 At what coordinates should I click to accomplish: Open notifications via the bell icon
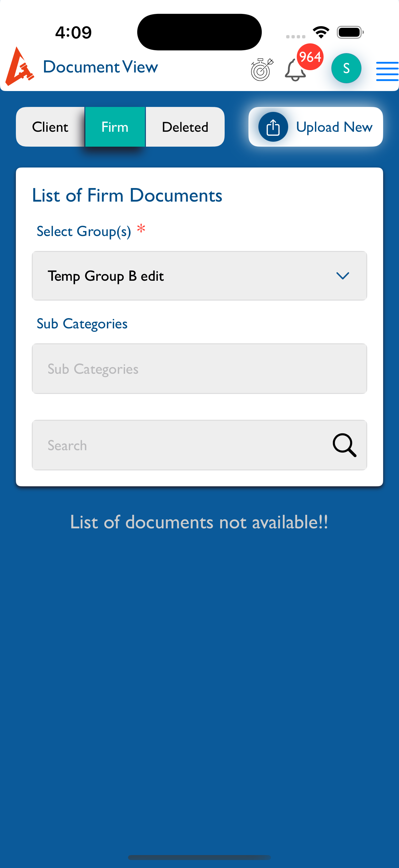click(x=295, y=71)
